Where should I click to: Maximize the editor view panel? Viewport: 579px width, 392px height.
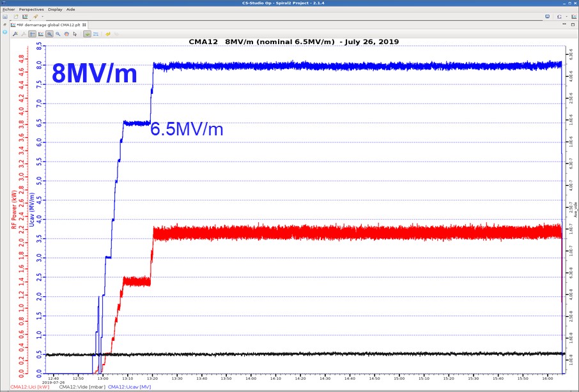pos(573,24)
